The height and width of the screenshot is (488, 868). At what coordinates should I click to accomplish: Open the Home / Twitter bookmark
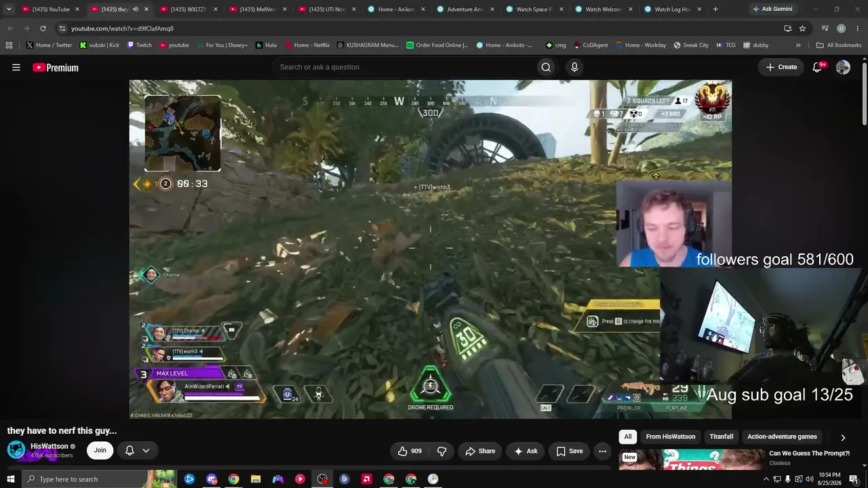49,45
